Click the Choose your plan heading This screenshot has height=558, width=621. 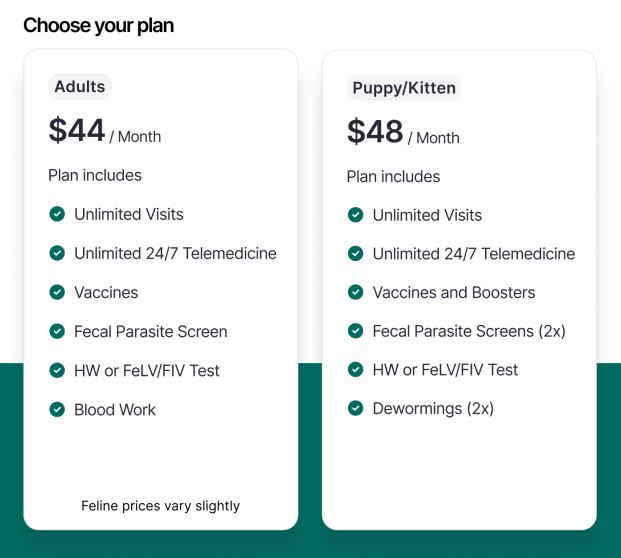tap(98, 26)
